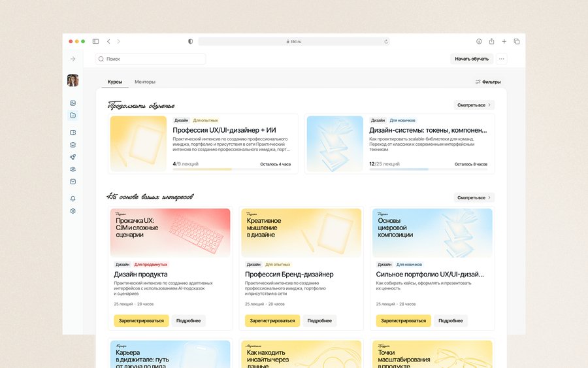Screen dimensions: 588x368
Task: Open yellow thumbnail of Профессия UX/UI-дизайнер + ИИ
Action: 139,144
